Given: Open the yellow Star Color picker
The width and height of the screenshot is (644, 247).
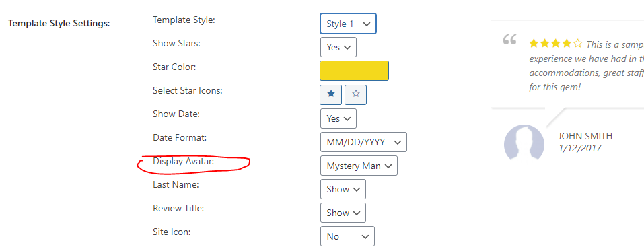Looking at the screenshot, I should coord(354,71).
